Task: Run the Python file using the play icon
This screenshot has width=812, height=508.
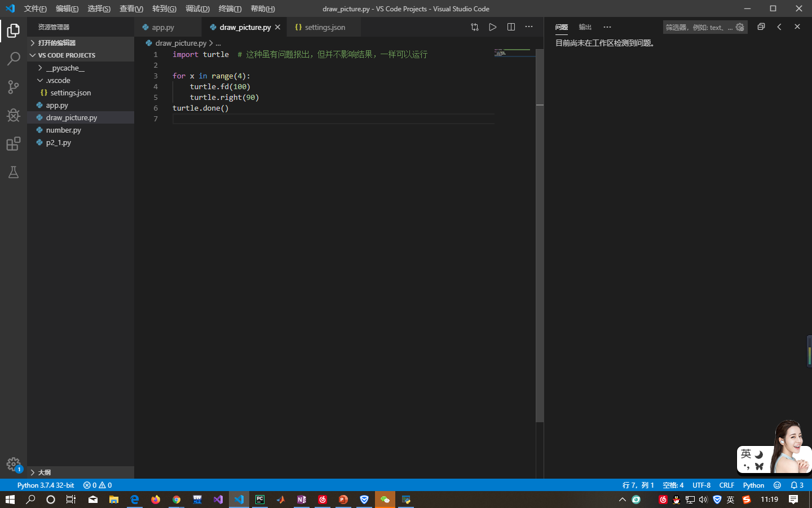Action: 492,27
